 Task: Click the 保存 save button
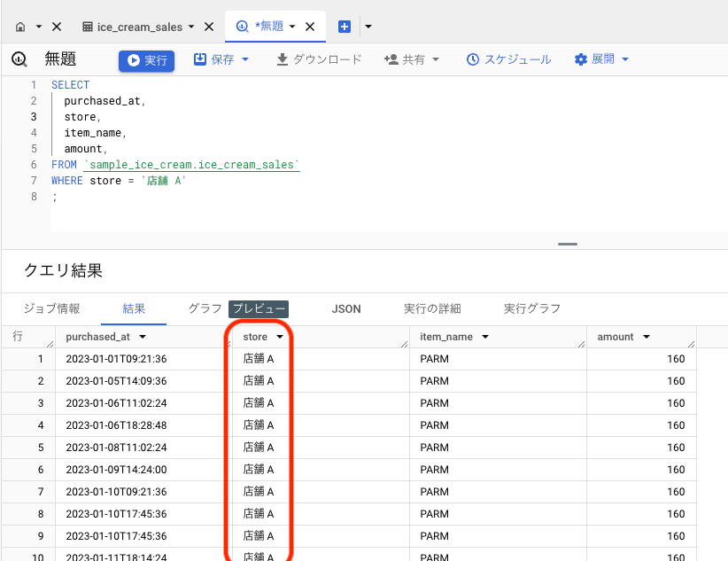(213, 59)
